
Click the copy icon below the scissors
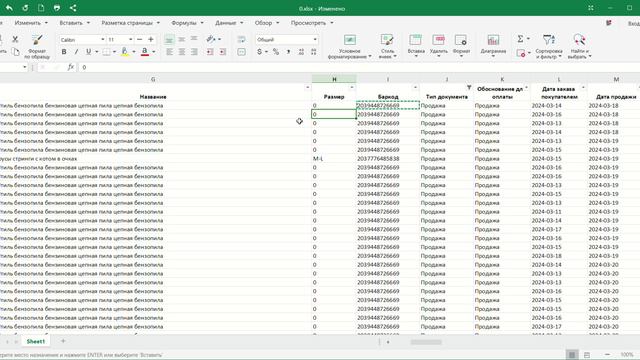coord(15,51)
